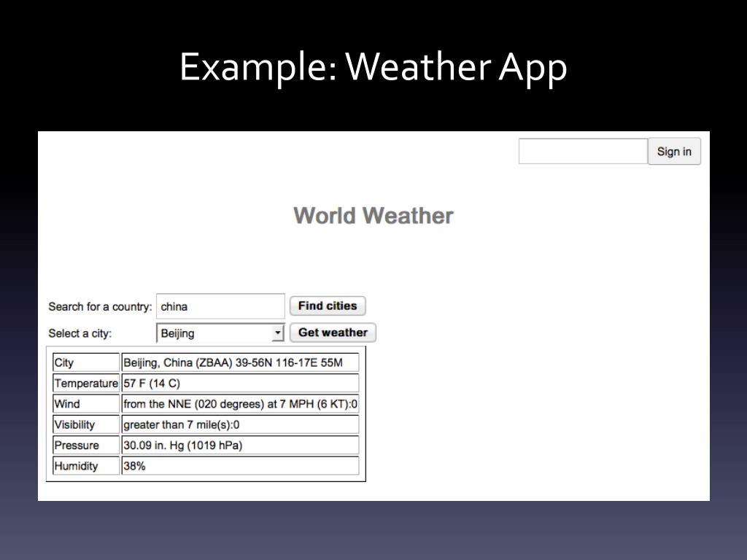This screenshot has width=747, height=560.
Task: Click the Humidity label cell
Action: [86, 466]
